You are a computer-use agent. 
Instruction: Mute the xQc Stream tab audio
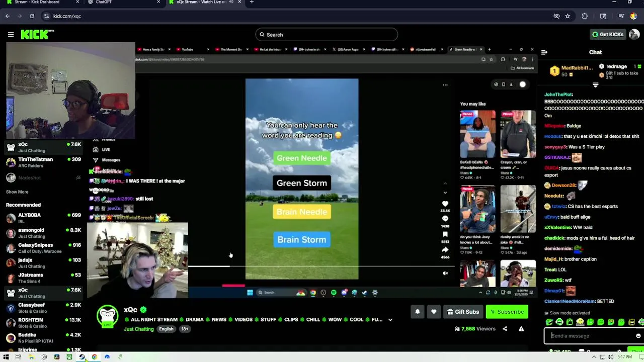(231, 2)
